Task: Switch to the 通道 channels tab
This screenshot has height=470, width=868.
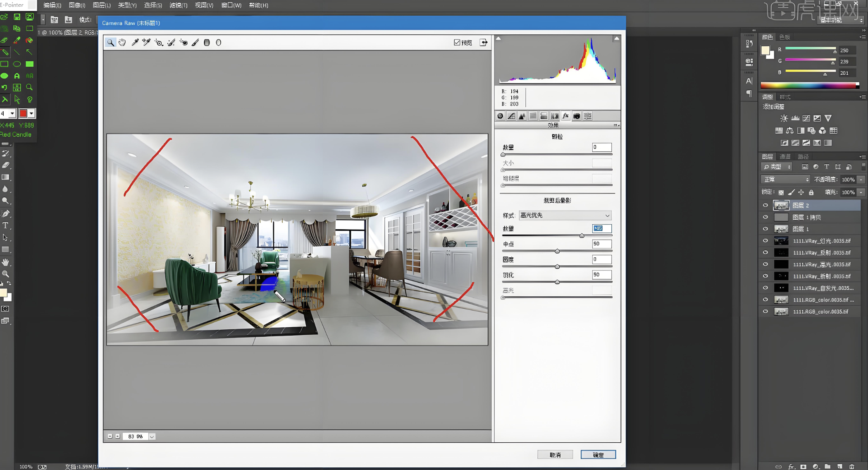Action: click(x=785, y=156)
